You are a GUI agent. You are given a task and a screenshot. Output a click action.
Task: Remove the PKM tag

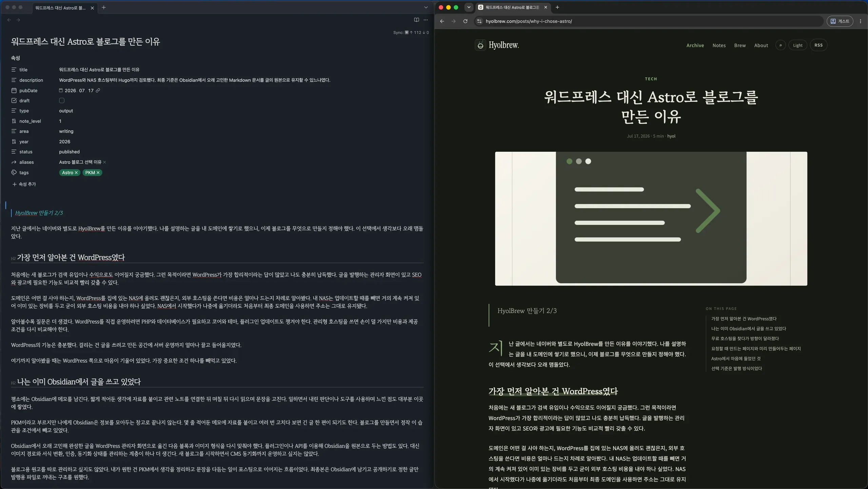[x=98, y=173]
